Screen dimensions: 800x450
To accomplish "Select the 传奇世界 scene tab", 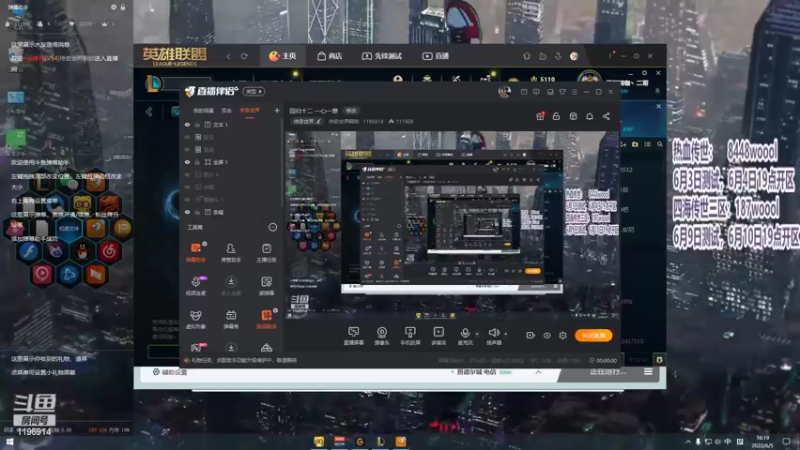I will (249, 110).
